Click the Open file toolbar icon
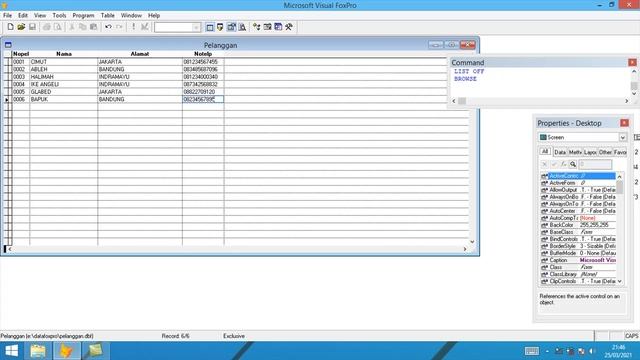Image resolution: width=640 pixels, height=360 pixels. tap(21, 27)
